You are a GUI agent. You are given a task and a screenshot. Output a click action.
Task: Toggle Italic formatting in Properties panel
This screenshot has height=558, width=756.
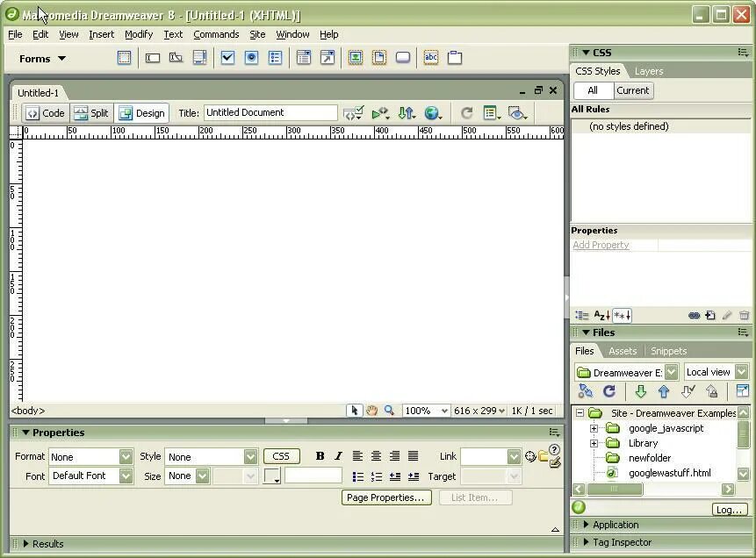[338, 456]
